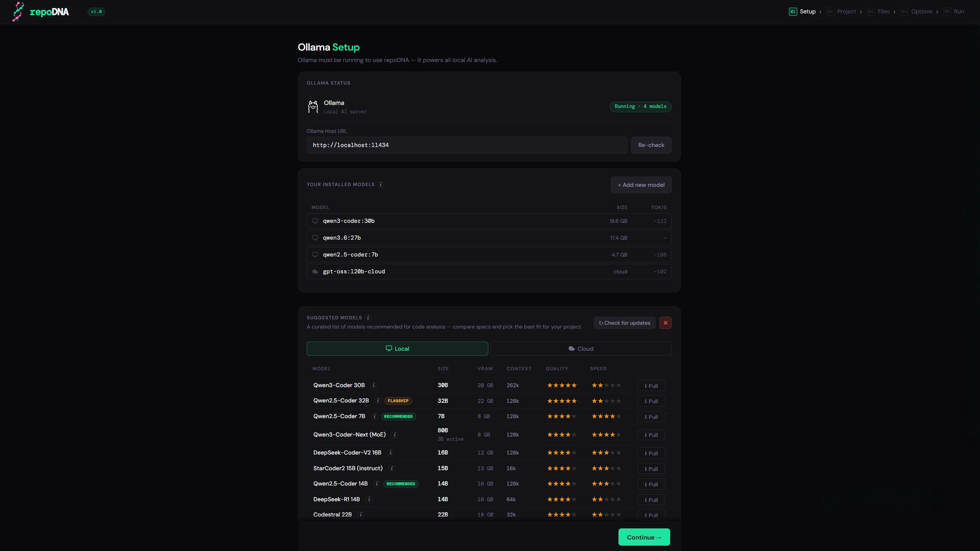Show info for DeepSeek-R1 14B

click(x=369, y=499)
